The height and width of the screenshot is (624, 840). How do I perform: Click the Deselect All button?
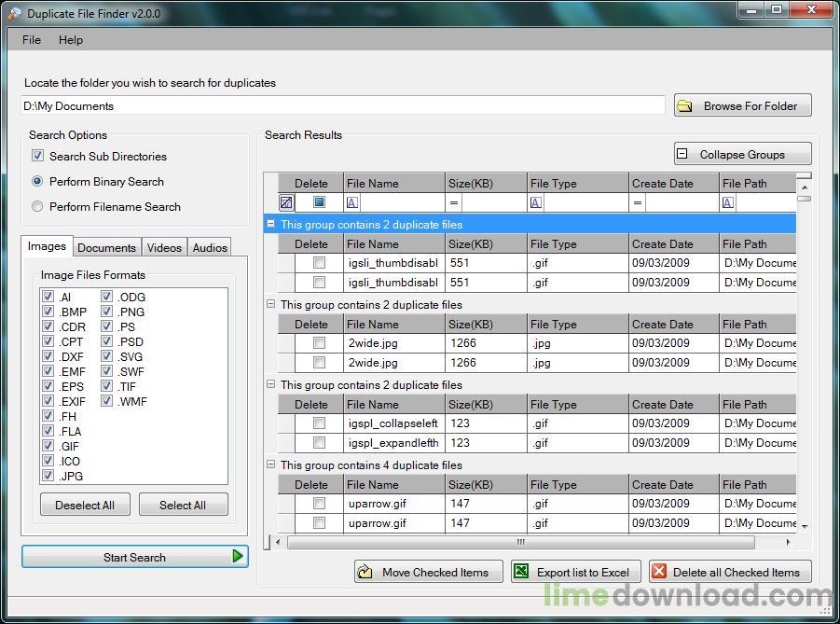85,504
